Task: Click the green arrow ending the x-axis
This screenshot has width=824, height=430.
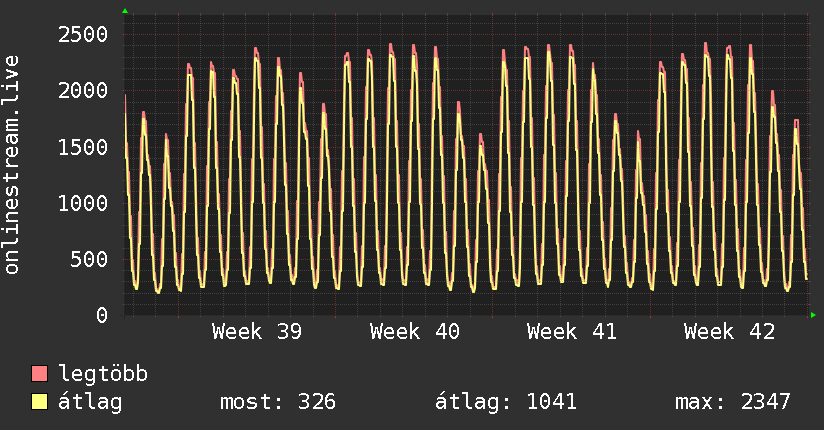Action: pyautogui.click(x=813, y=315)
